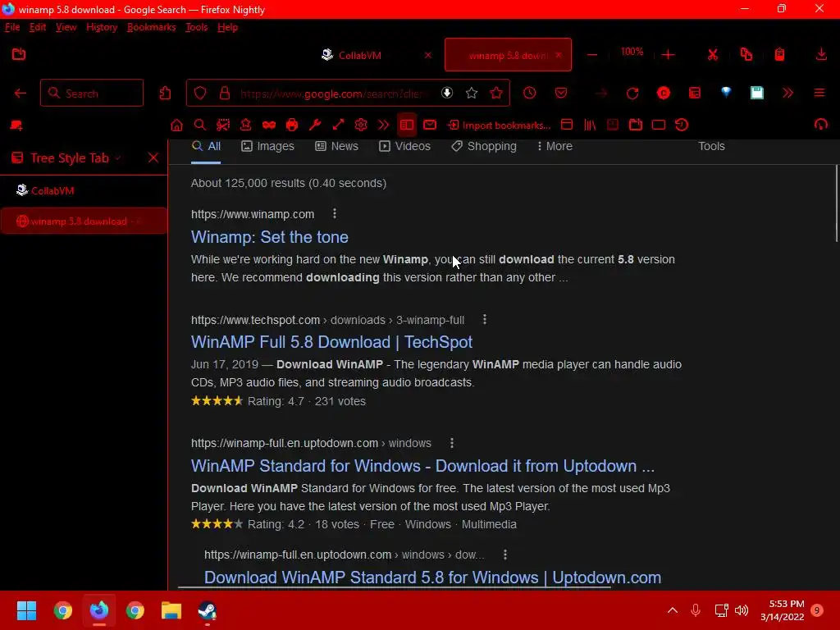840x630 pixels.
Task: Open the History menu
Action: point(102,27)
